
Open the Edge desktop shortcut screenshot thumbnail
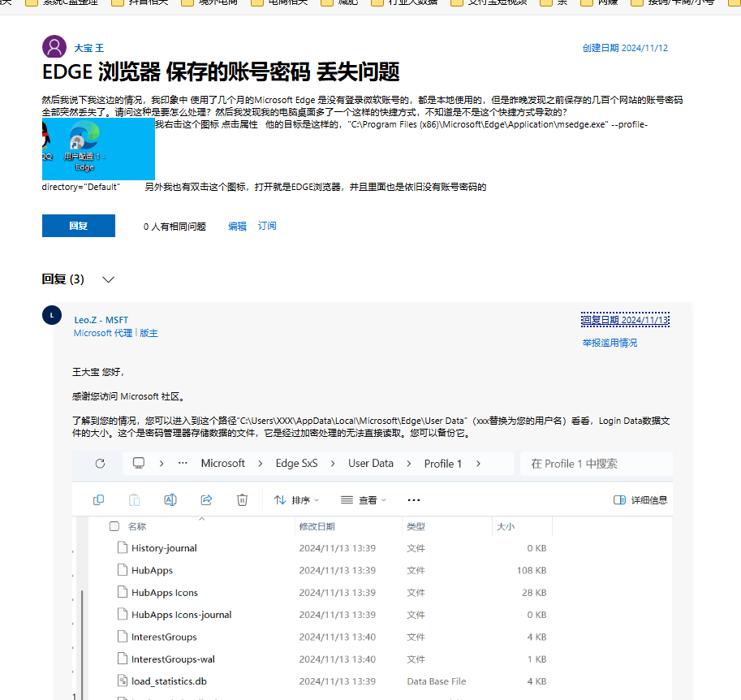click(98, 149)
